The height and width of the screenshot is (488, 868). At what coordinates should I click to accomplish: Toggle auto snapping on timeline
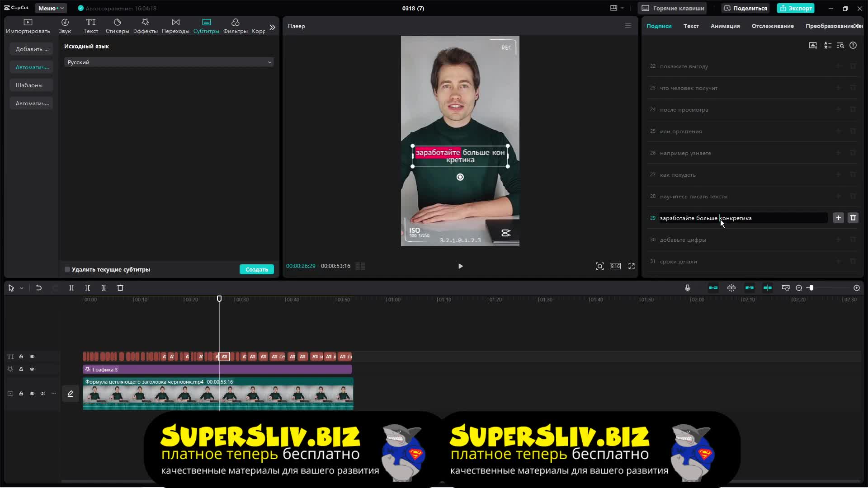pyautogui.click(x=731, y=288)
